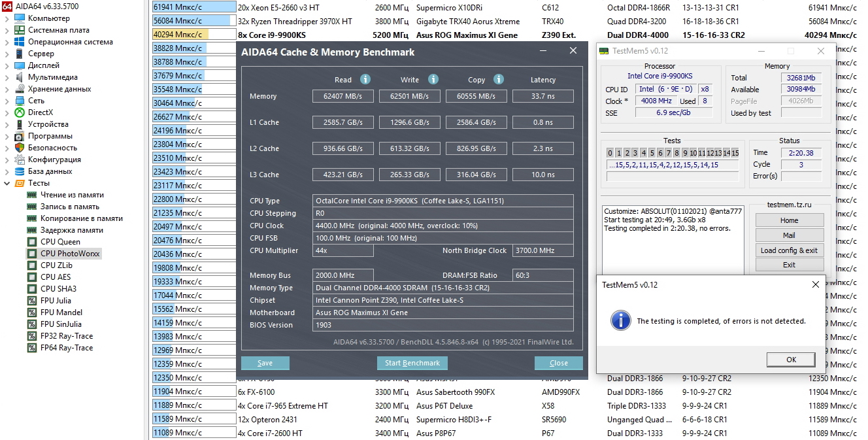The image size is (868, 440).
Task: Click the 4x Core i7-2600 HT row
Action: point(505,433)
